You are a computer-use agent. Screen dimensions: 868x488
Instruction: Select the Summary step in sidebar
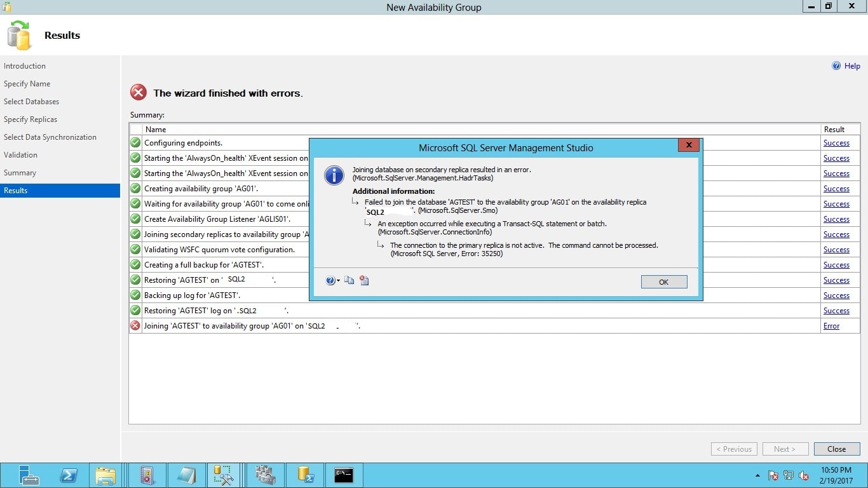20,173
